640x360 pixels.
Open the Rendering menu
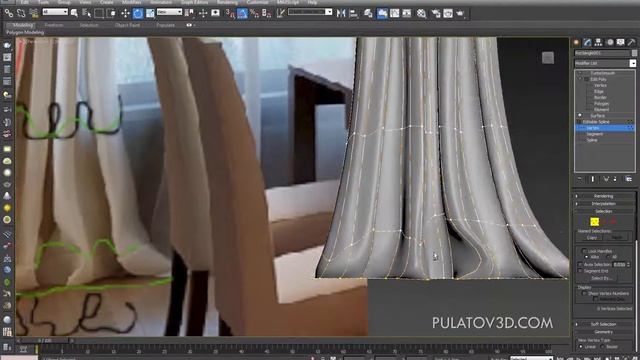(x=227, y=2)
